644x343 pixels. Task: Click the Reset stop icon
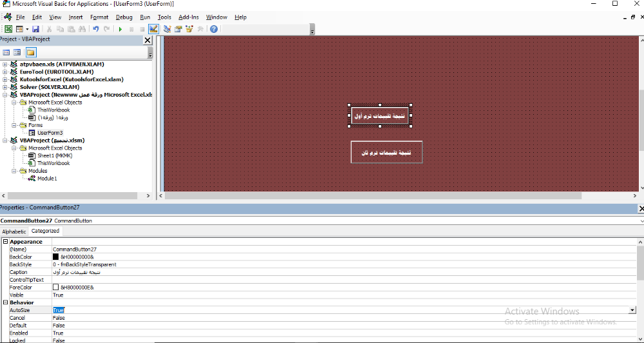click(x=142, y=29)
